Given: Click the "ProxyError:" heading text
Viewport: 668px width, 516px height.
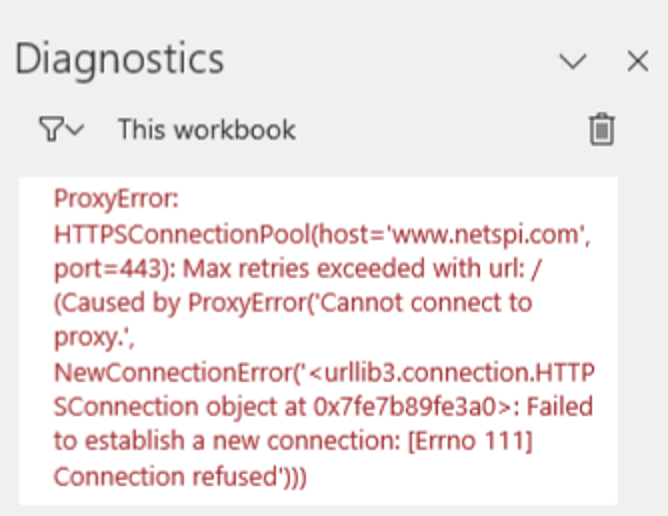Looking at the screenshot, I should (116, 199).
